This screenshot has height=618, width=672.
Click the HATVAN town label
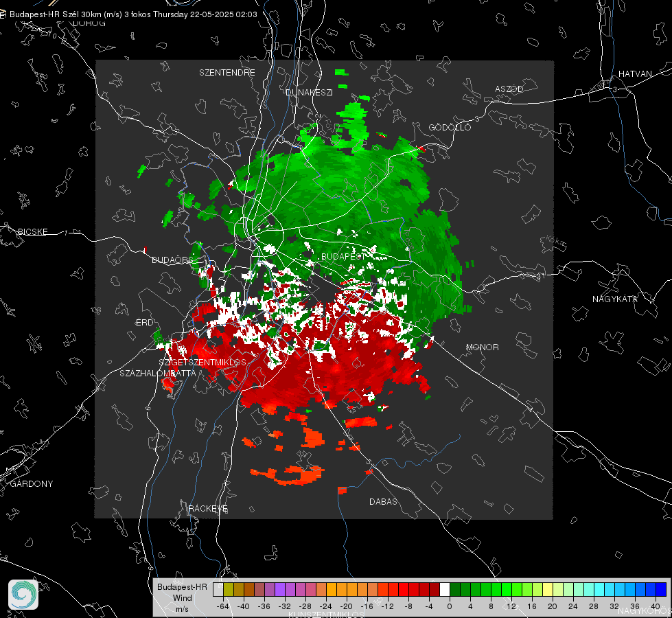(x=635, y=73)
